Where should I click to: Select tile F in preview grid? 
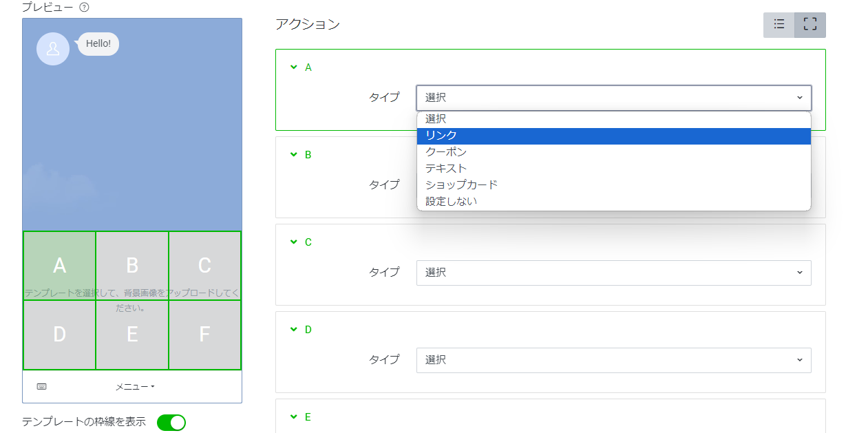click(x=204, y=335)
